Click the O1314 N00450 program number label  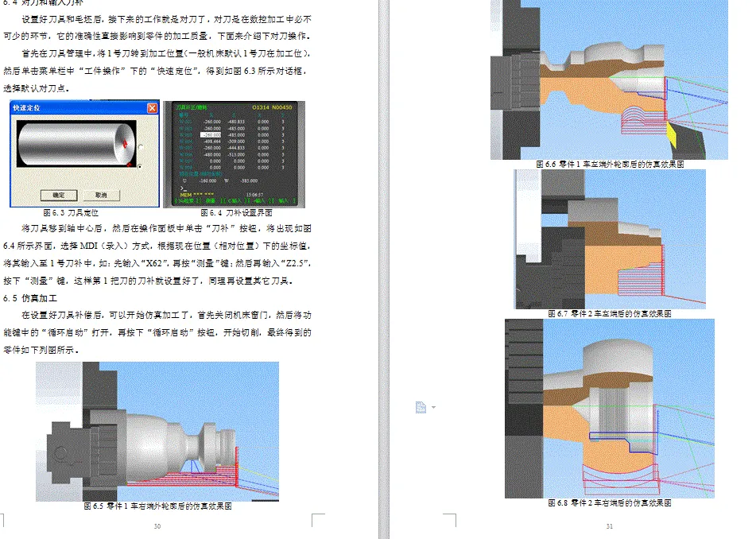tap(272, 107)
